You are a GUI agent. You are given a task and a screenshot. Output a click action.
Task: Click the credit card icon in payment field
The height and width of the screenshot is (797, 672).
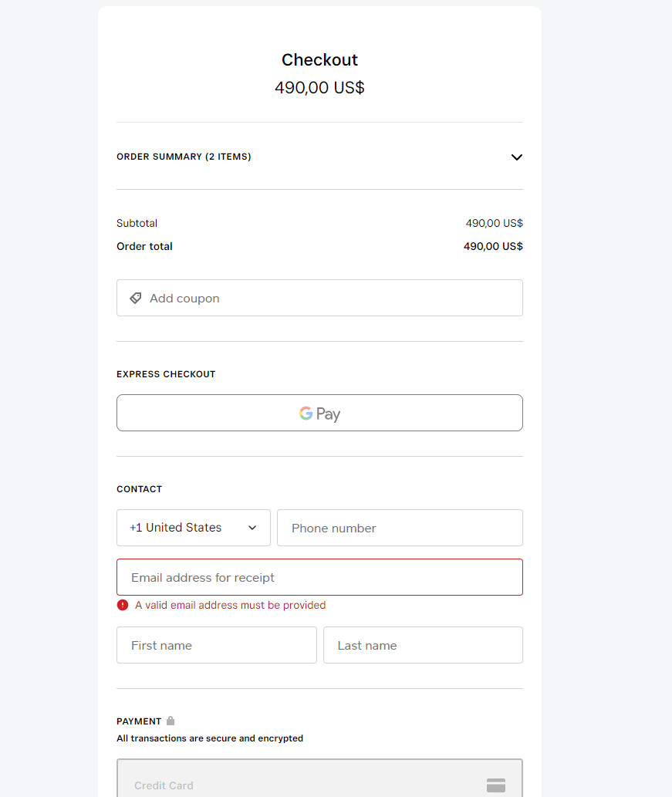coord(495,785)
